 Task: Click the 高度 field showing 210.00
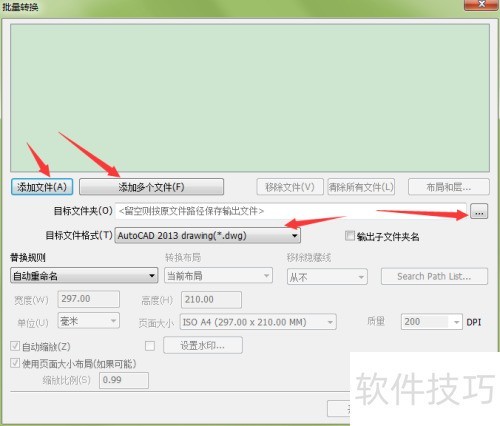(211, 300)
